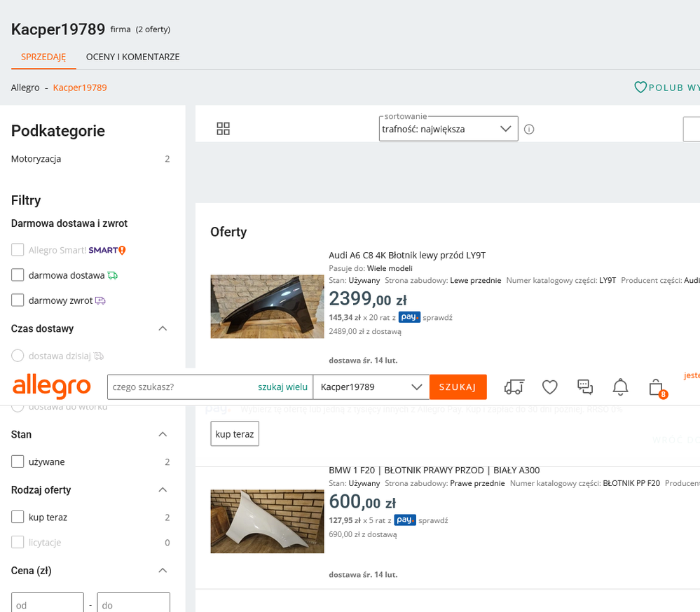Click the minimum price 'od' field

coord(48,605)
